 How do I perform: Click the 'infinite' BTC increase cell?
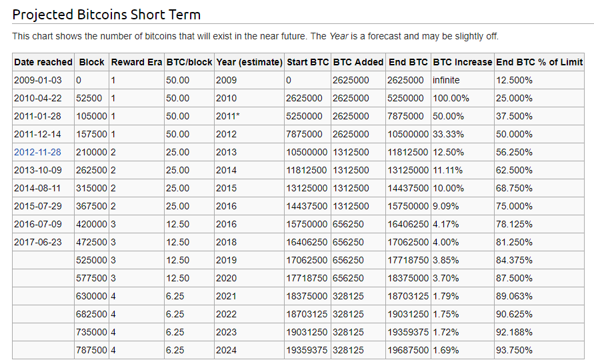point(446,80)
